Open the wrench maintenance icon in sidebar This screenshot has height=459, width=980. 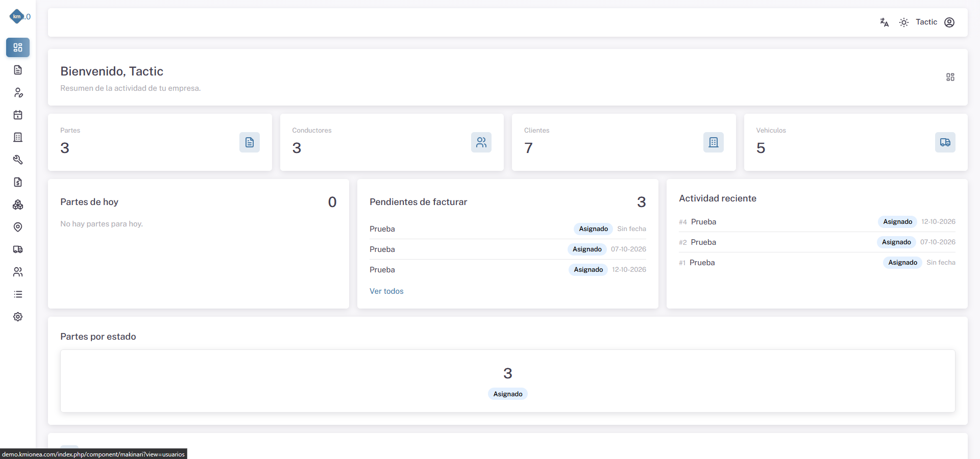click(18, 160)
